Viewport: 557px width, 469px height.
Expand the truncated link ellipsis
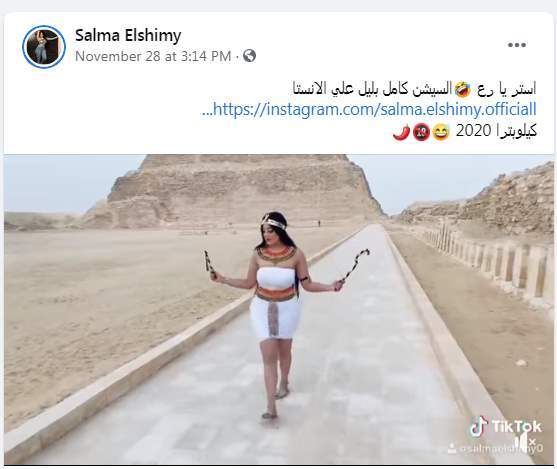click(x=207, y=110)
